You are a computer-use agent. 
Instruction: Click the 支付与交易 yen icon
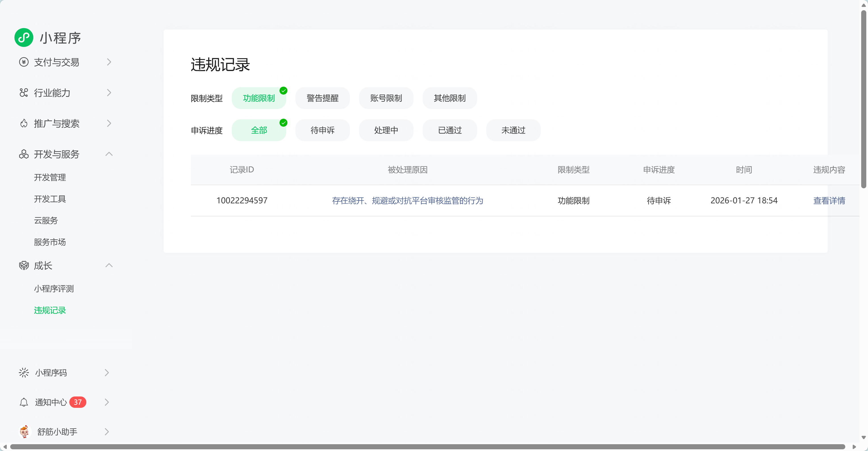coord(24,62)
